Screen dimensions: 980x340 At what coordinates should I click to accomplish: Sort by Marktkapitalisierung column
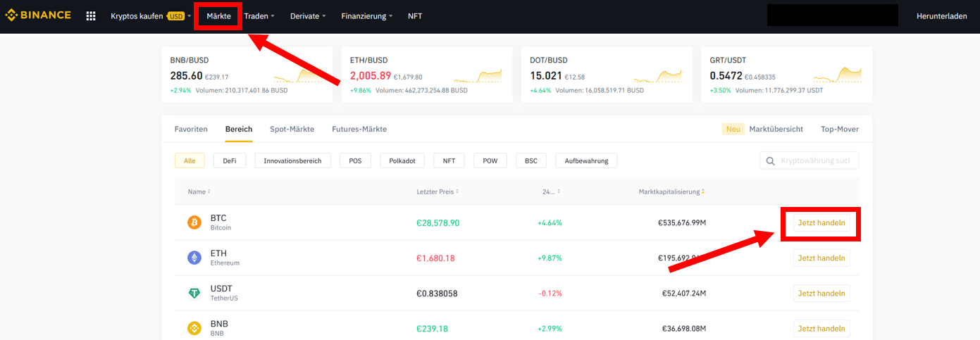click(x=671, y=191)
